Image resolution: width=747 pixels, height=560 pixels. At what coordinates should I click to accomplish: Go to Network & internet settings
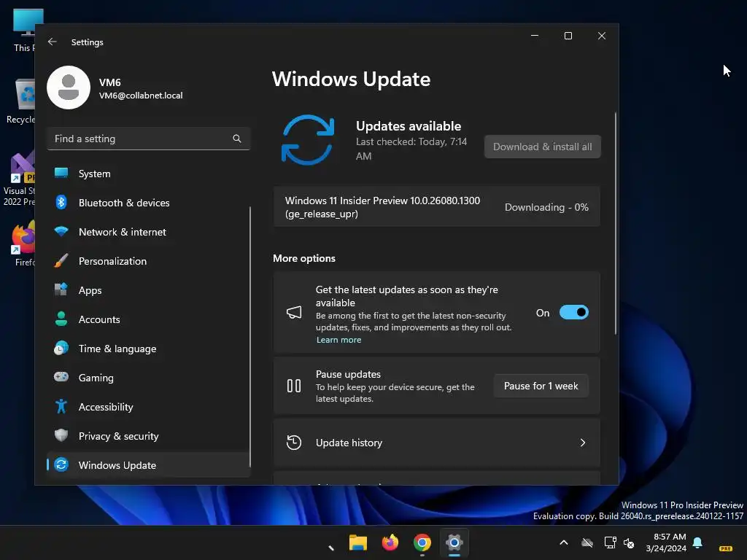point(149,232)
